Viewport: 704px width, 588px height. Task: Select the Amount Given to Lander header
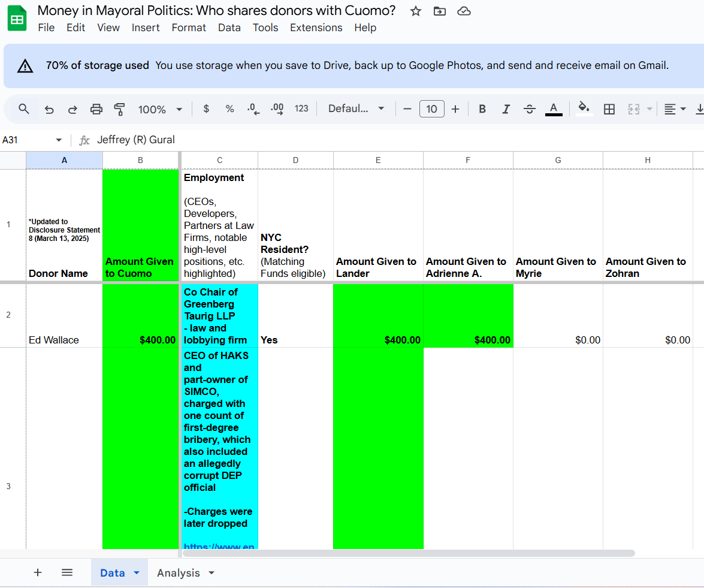point(378,225)
